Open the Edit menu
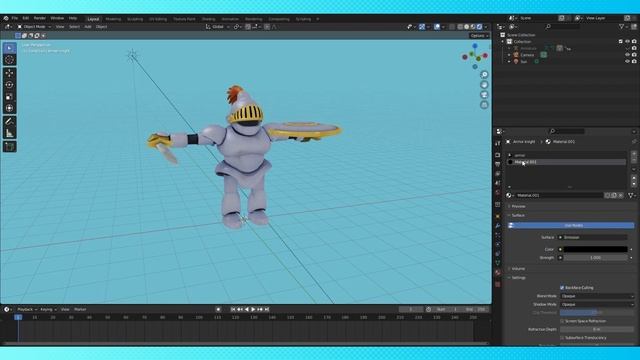The width and height of the screenshot is (640, 360). tap(26, 18)
